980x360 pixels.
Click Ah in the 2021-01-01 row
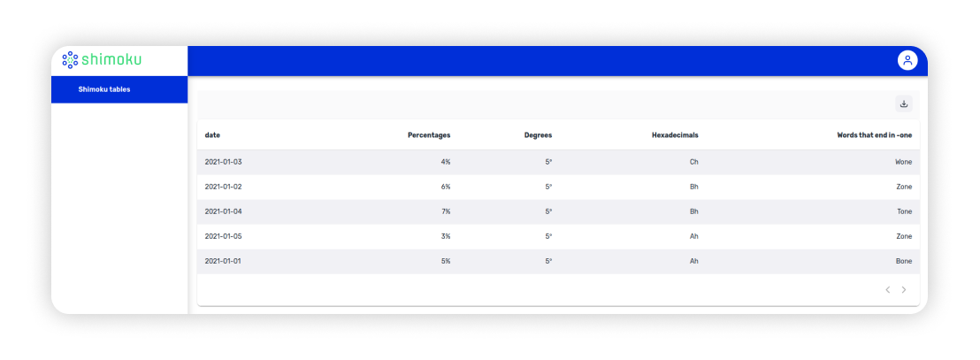pos(693,261)
